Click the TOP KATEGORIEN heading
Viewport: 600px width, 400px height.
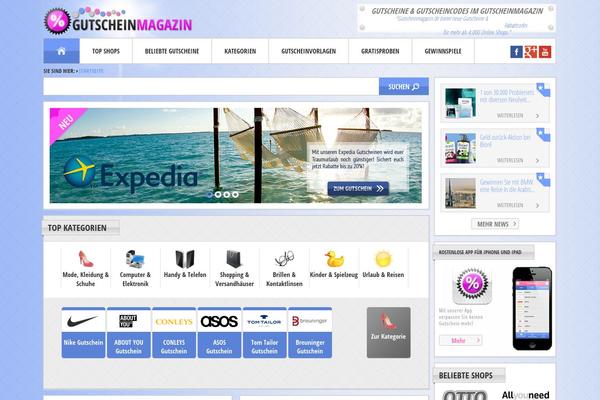77,228
